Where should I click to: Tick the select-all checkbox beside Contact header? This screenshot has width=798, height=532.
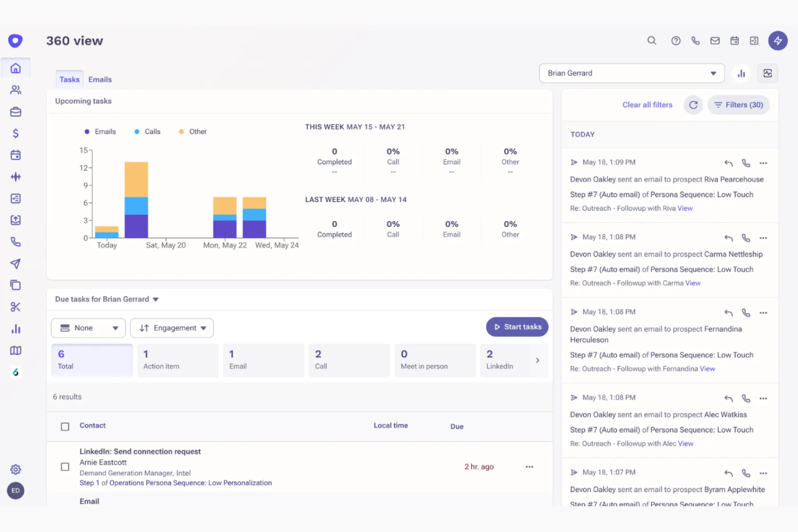tap(65, 426)
